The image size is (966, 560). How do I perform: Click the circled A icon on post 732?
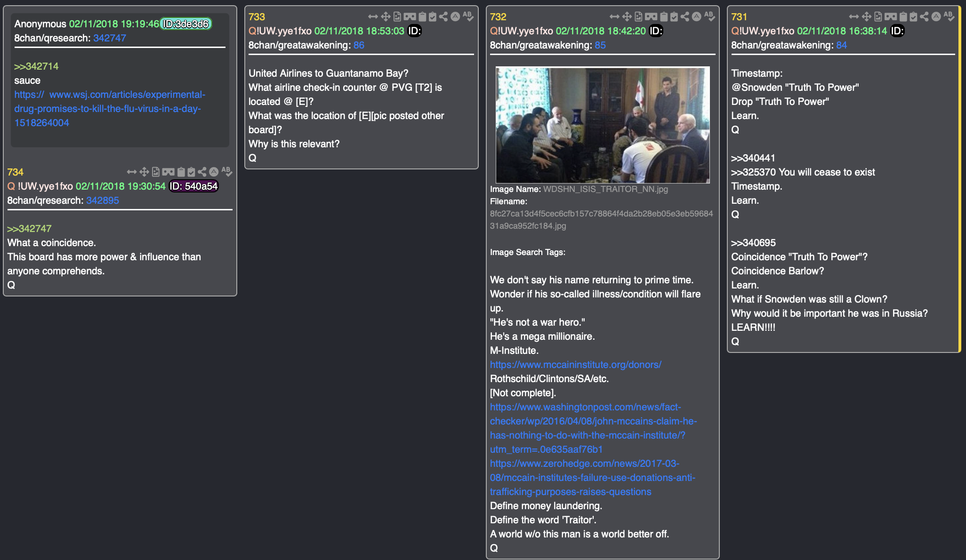(x=697, y=17)
